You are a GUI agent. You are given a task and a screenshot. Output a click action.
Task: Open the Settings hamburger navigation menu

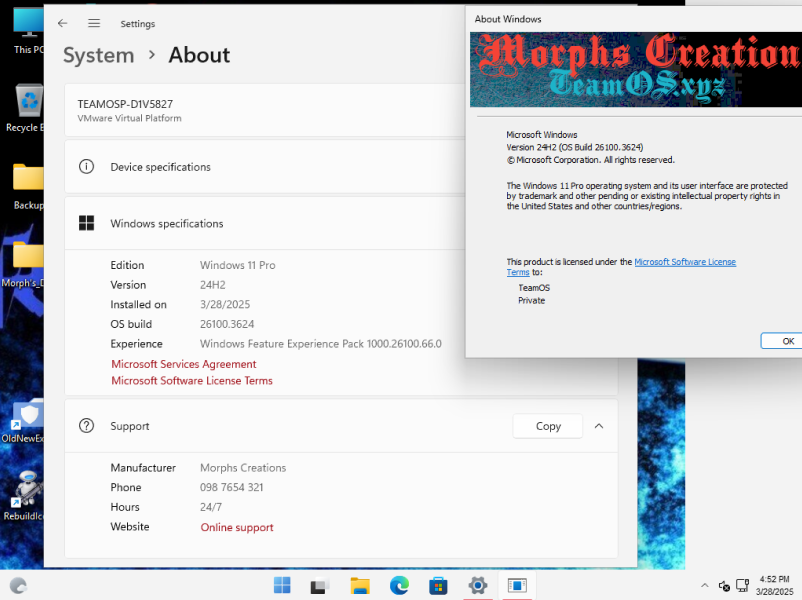coord(94,23)
